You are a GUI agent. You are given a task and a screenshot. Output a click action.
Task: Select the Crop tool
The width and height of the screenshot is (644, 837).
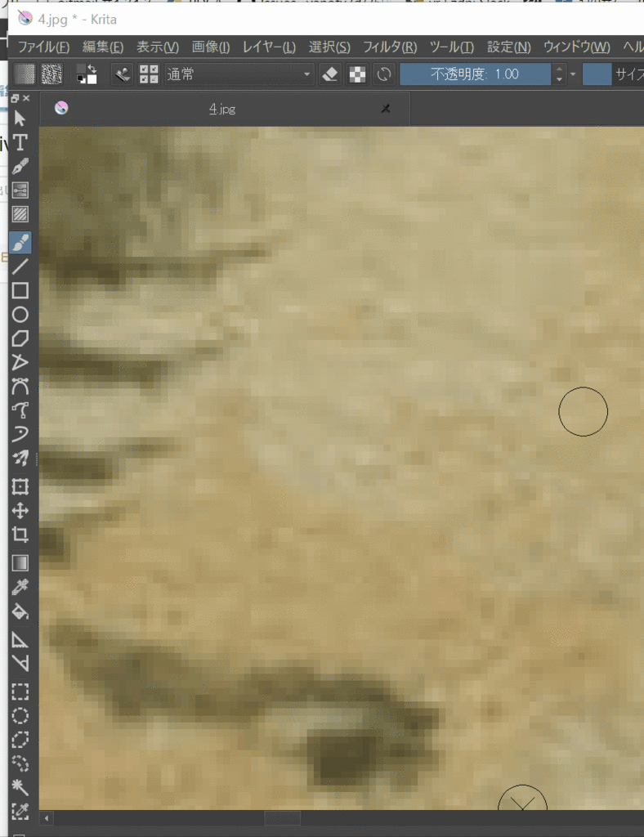pyautogui.click(x=20, y=535)
